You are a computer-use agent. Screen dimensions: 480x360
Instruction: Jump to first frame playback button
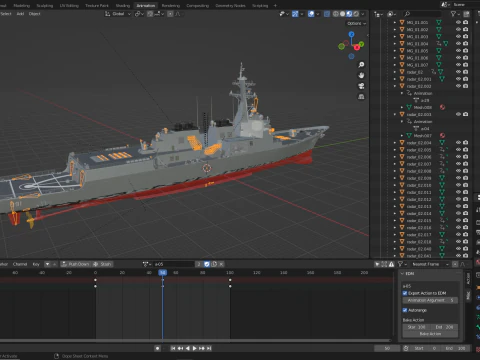pos(173,348)
